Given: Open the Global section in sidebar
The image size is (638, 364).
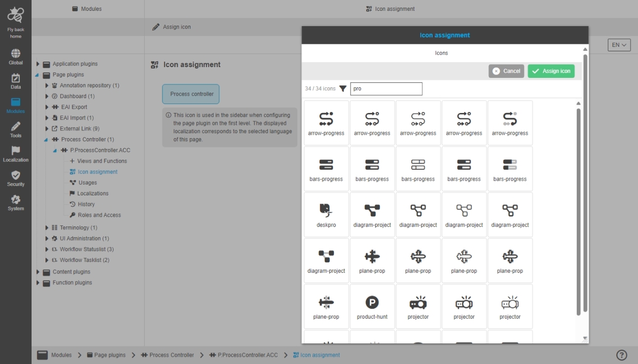Looking at the screenshot, I should [16, 57].
